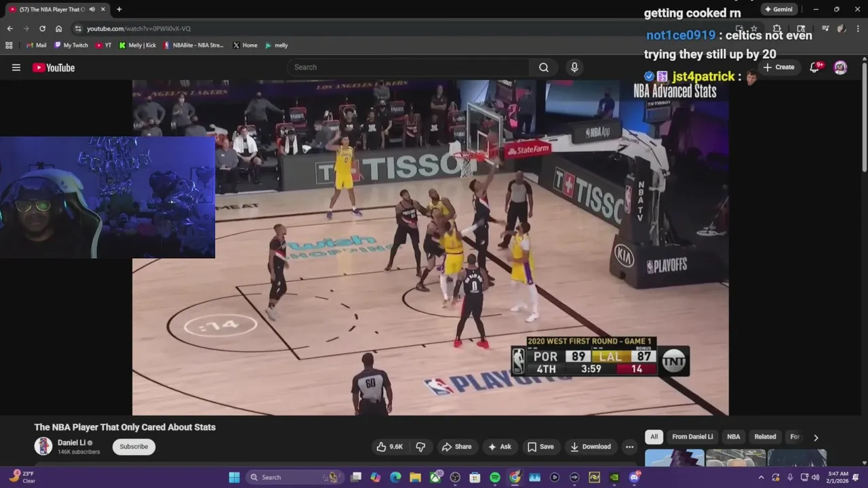Open the volume control in tray

point(815,477)
